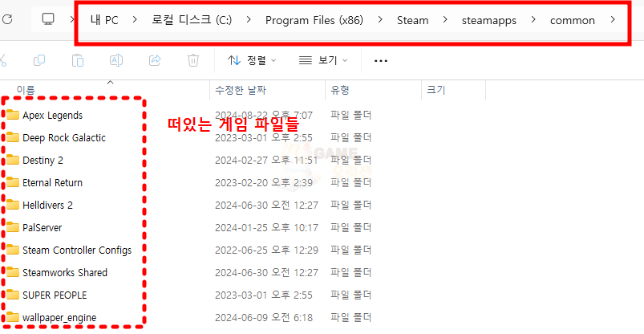Click the Copy toolbar icon
This screenshot has height=334, width=644.
[39, 60]
